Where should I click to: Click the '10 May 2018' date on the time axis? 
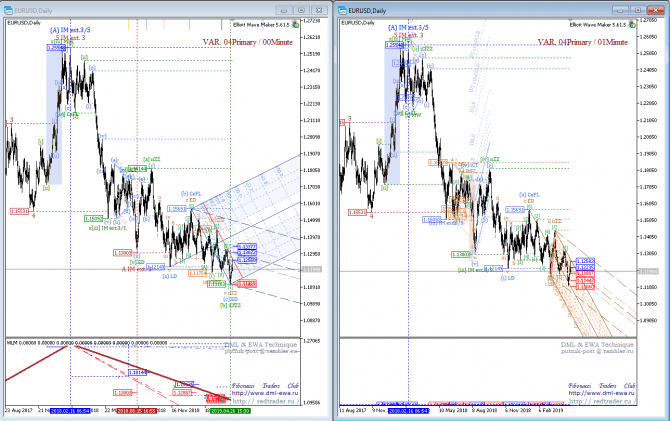[x=453, y=411]
